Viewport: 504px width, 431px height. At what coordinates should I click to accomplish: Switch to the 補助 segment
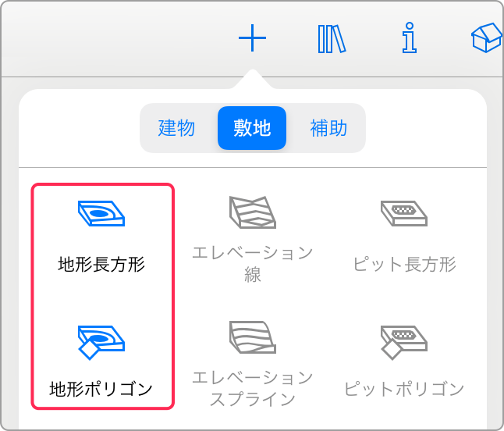point(328,128)
